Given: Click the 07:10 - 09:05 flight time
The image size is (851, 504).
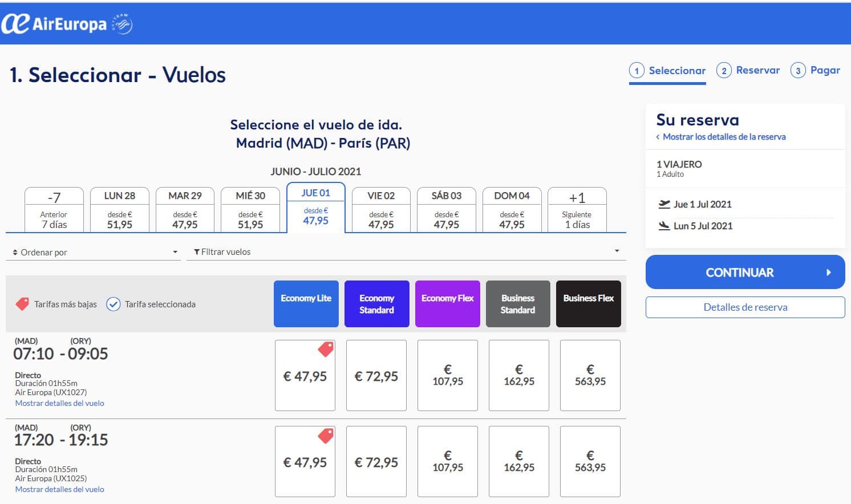Looking at the screenshot, I should click(x=60, y=354).
